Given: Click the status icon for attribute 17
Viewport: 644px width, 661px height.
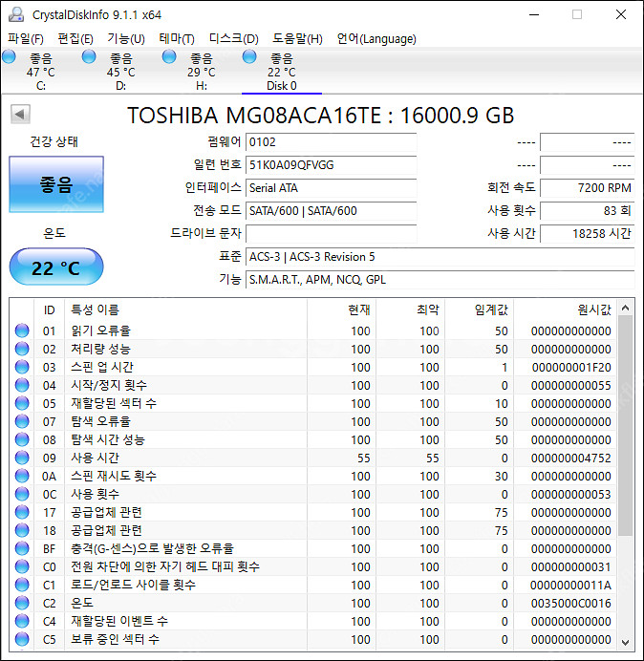Looking at the screenshot, I should point(22,512).
